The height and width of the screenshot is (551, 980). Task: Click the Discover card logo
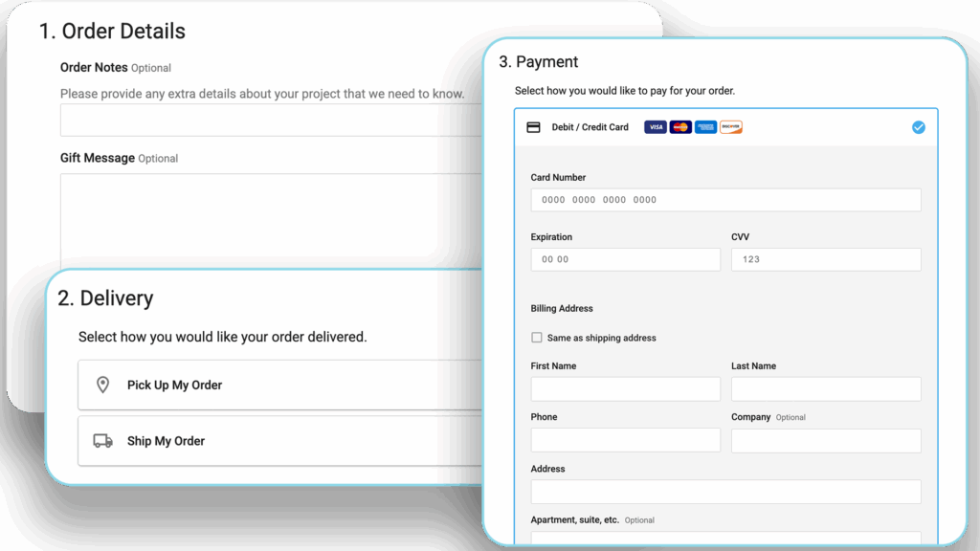(x=730, y=127)
